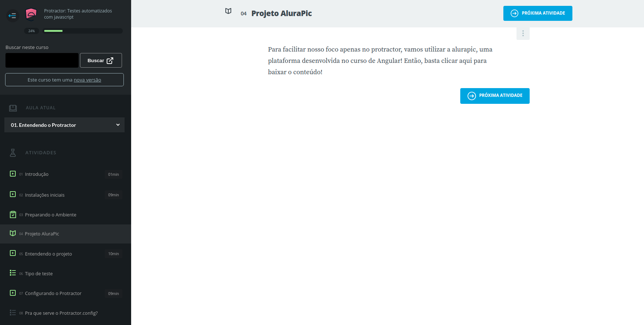Click the Atividades flask icon

click(13, 153)
